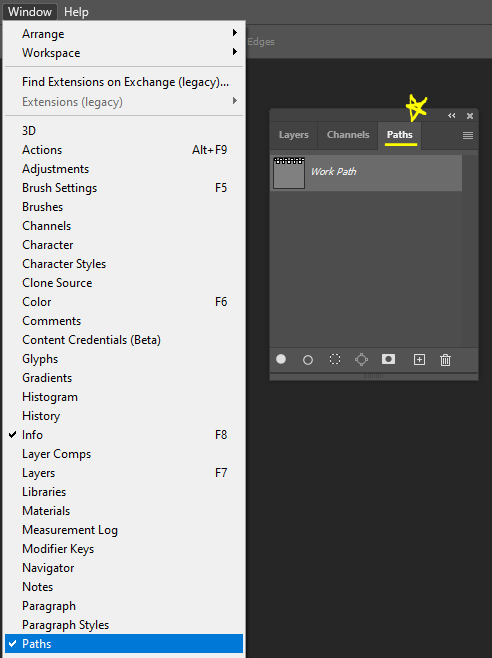Switch to the Channels tab
This screenshot has width=492, height=658.
348,135
